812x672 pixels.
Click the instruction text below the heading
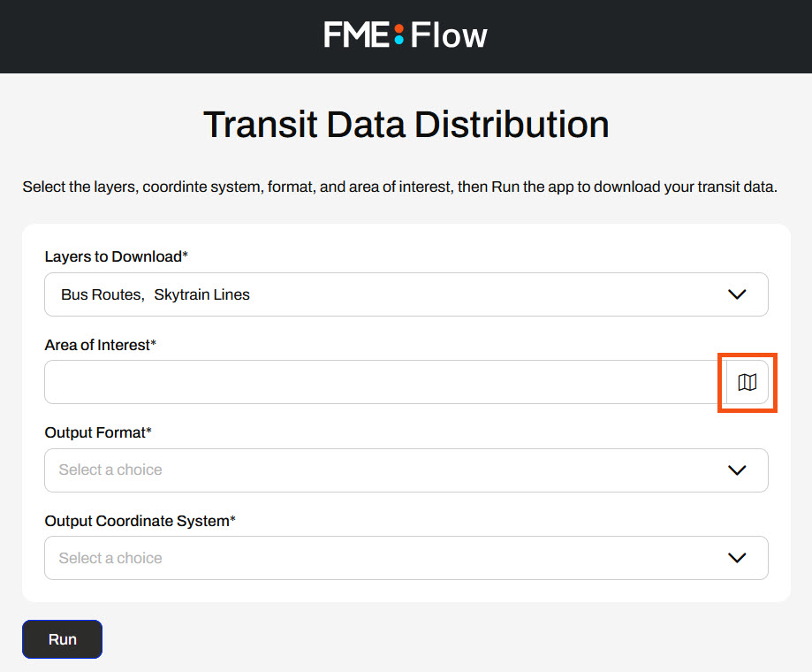[399, 187]
